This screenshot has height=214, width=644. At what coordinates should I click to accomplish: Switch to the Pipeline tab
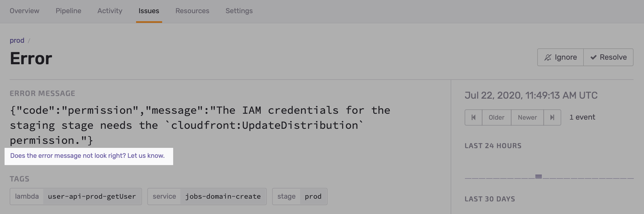pyautogui.click(x=68, y=11)
